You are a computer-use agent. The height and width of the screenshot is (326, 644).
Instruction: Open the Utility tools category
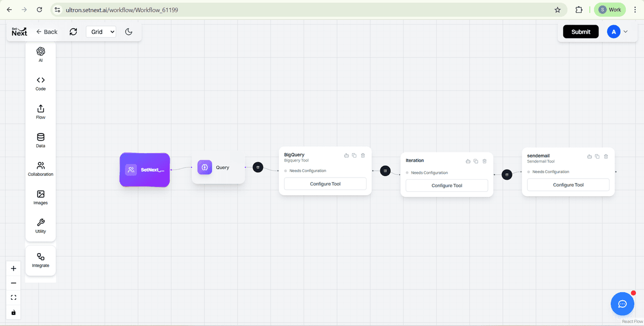click(x=41, y=226)
